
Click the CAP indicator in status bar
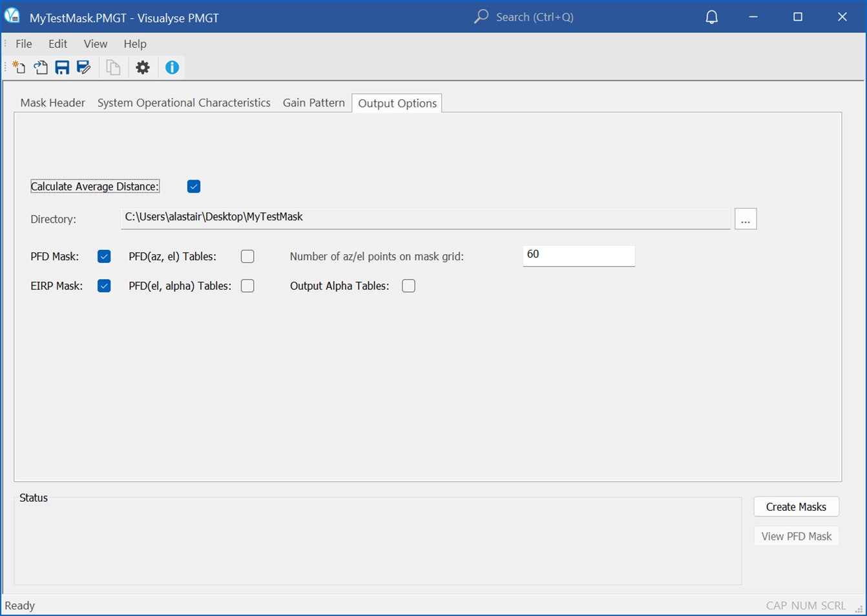(x=777, y=606)
